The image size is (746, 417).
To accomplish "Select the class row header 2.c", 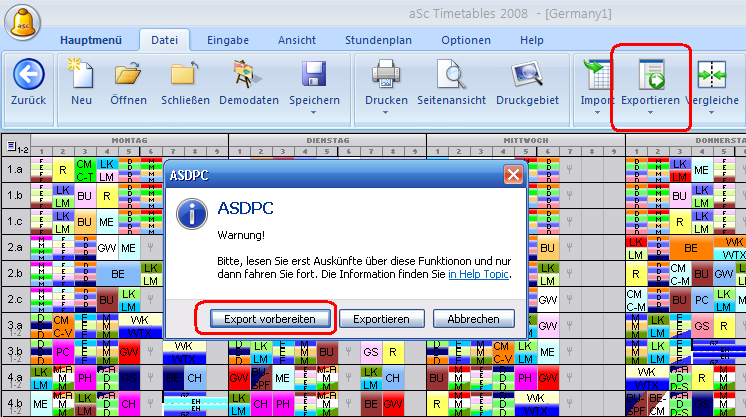I will pyautogui.click(x=15, y=299).
